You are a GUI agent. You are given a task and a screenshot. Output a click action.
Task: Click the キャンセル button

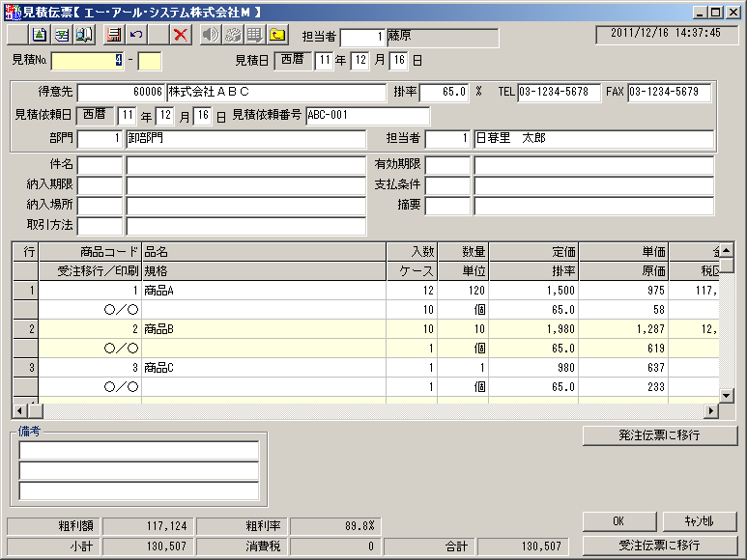tap(700, 521)
